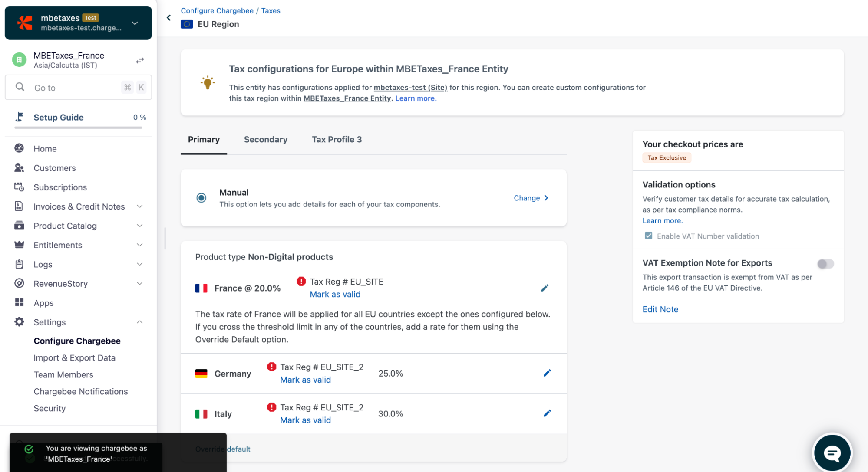Click Germany row edit pencil
868x472 pixels.
pyautogui.click(x=547, y=373)
